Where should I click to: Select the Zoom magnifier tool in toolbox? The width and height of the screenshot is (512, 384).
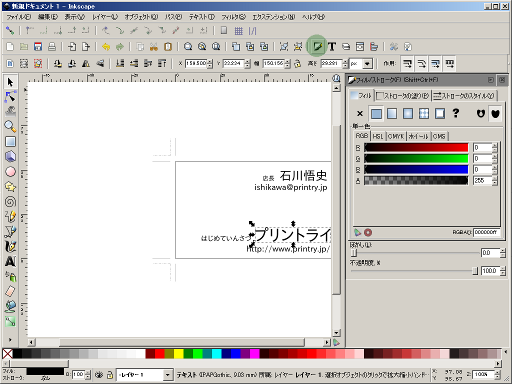click(10, 127)
